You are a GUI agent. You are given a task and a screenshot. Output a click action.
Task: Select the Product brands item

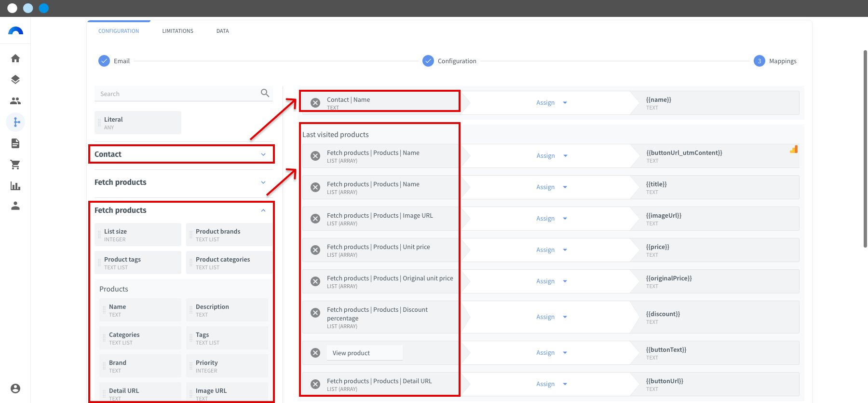click(229, 235)
